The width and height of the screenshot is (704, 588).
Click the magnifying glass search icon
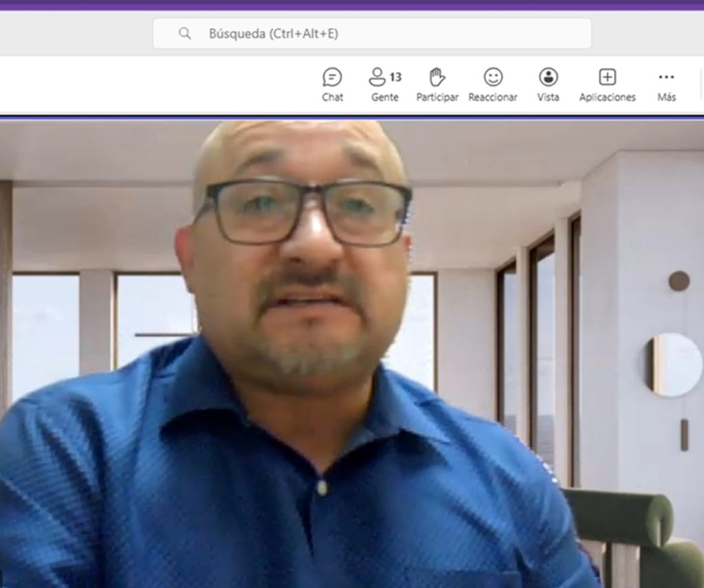[x=184, y=33]
